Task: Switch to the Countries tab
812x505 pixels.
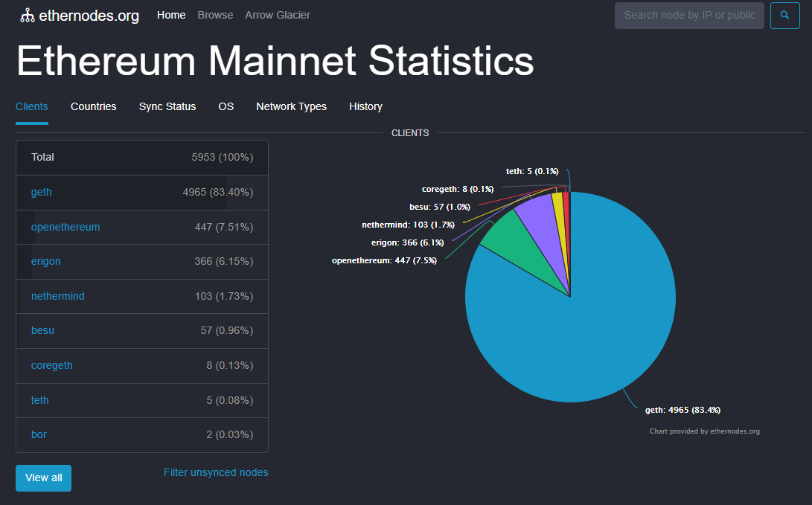Action: point(93,106)
